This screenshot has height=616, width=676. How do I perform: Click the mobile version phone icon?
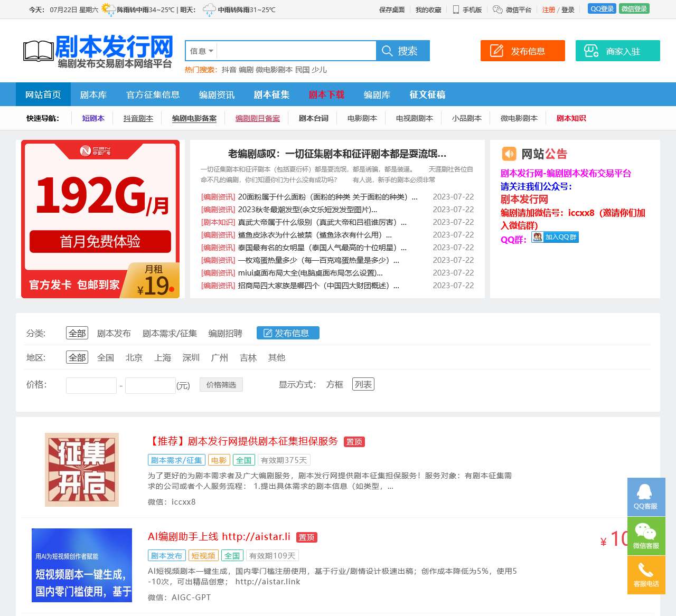tap(456, 10)
